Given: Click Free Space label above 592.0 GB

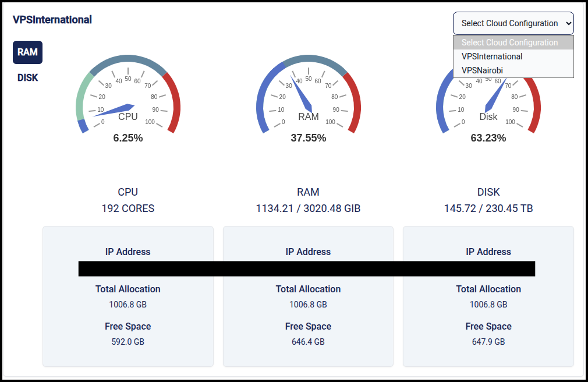Looking at the screenshot, I should pyautogui.click(x=128, y=327).
